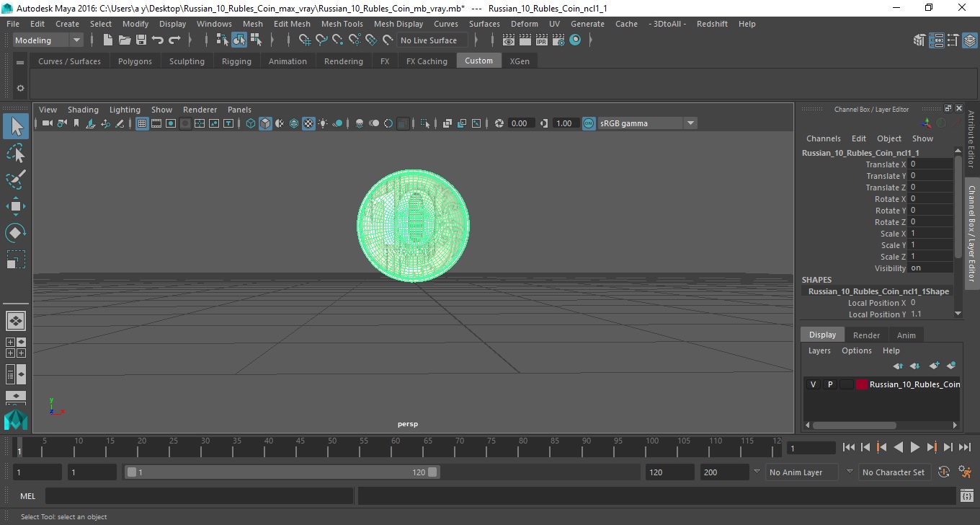
Task: Open the Script Editor
Action: pyautogui.click(x=967, y=495)
